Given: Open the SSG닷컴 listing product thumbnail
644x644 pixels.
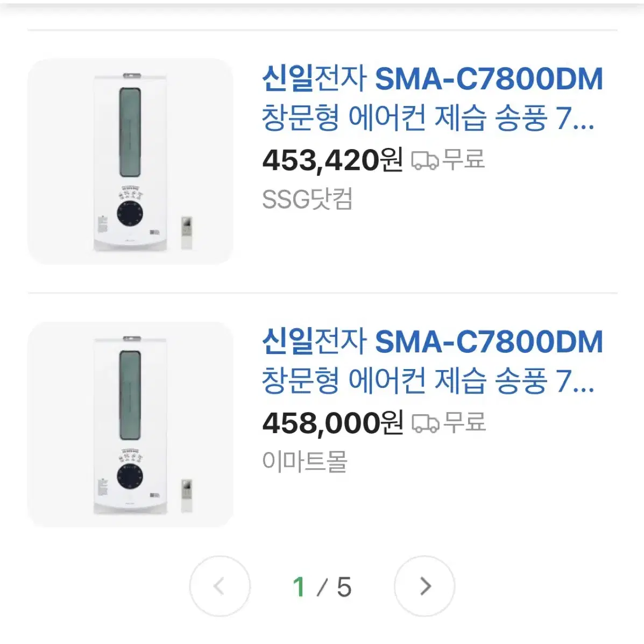Looking at the screenshot, I should click(x=130, y=161).
